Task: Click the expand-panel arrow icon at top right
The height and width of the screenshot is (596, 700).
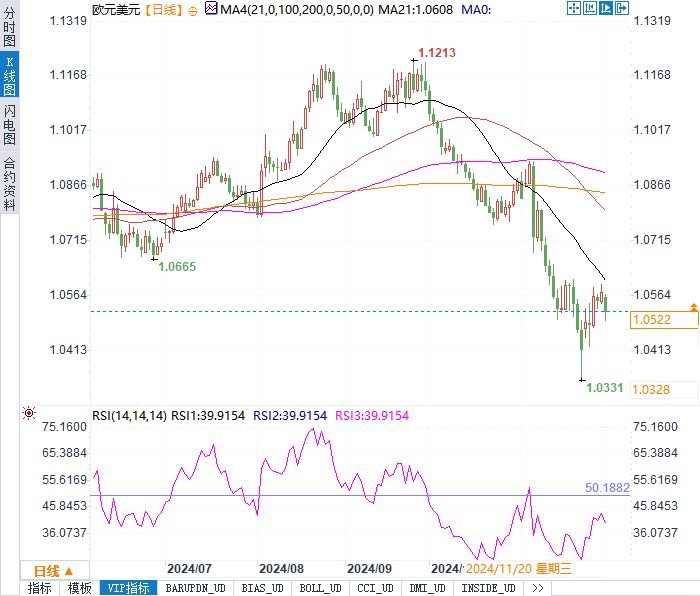Action: point(621,8)
